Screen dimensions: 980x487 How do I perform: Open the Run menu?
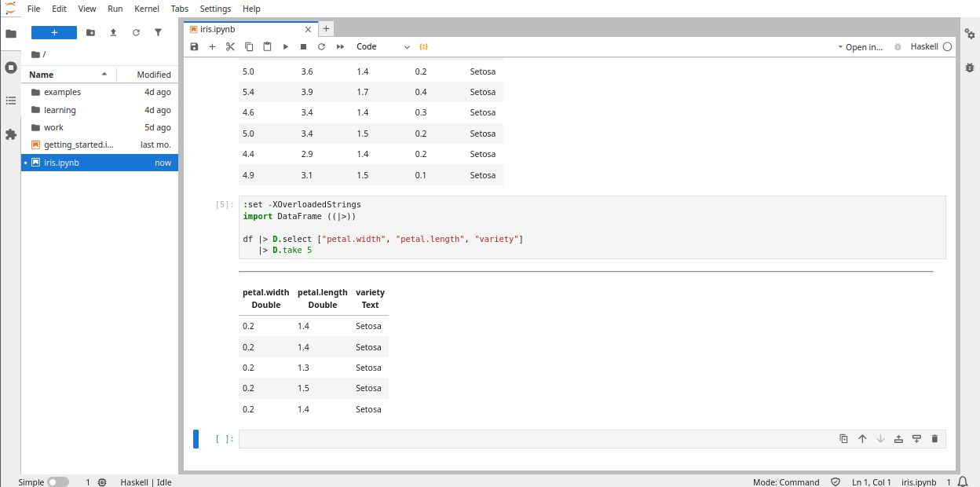115,9
